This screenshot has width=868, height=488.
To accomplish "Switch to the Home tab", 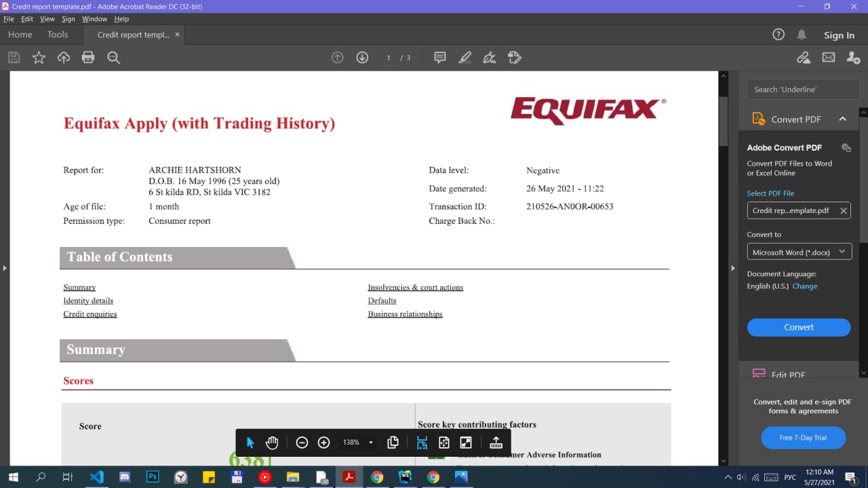I will point(20,35).
